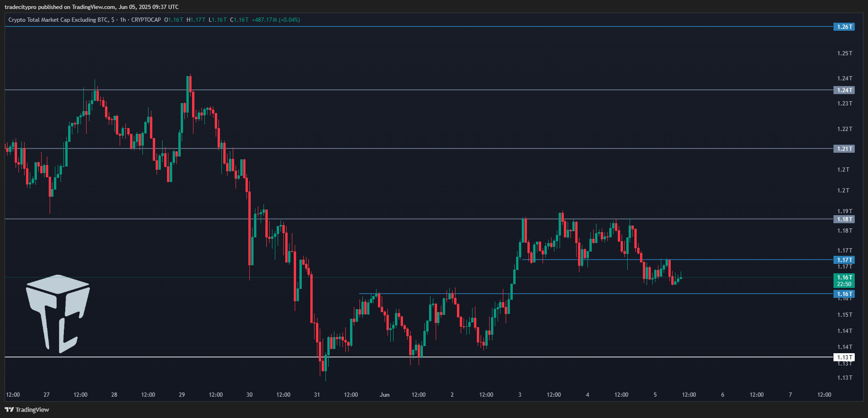
Task: Select the gray highlighted 1.21T level tag
Action: pos(844,148)
